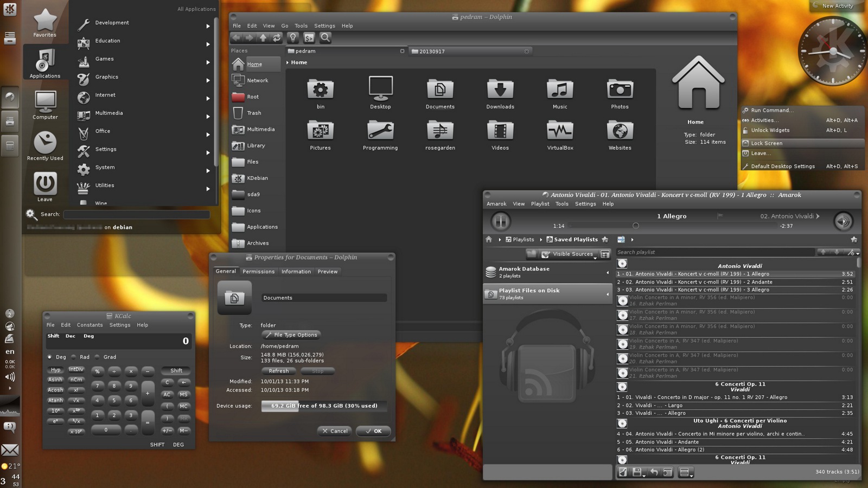
Task: Open the Websites folder
Action: (620, 134)
